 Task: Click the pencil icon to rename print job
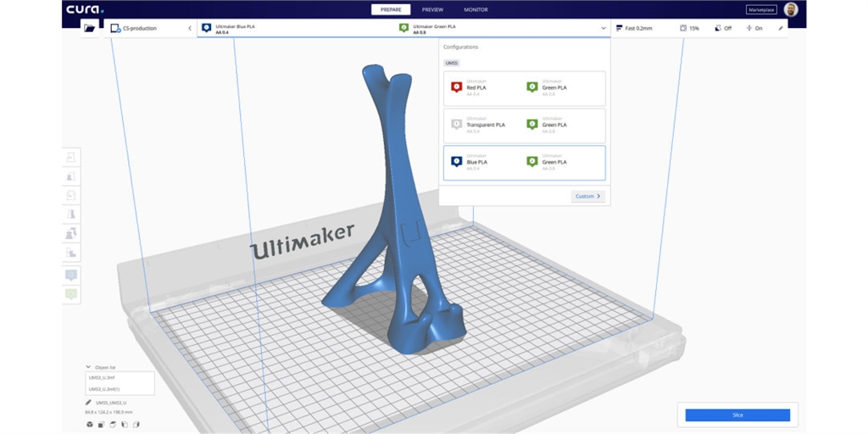89,403
